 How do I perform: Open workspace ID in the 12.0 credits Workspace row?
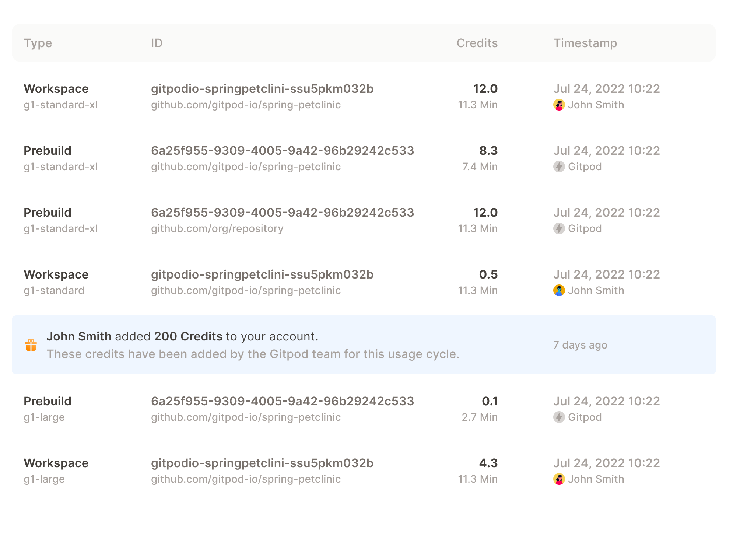click(x=262, y=89)
